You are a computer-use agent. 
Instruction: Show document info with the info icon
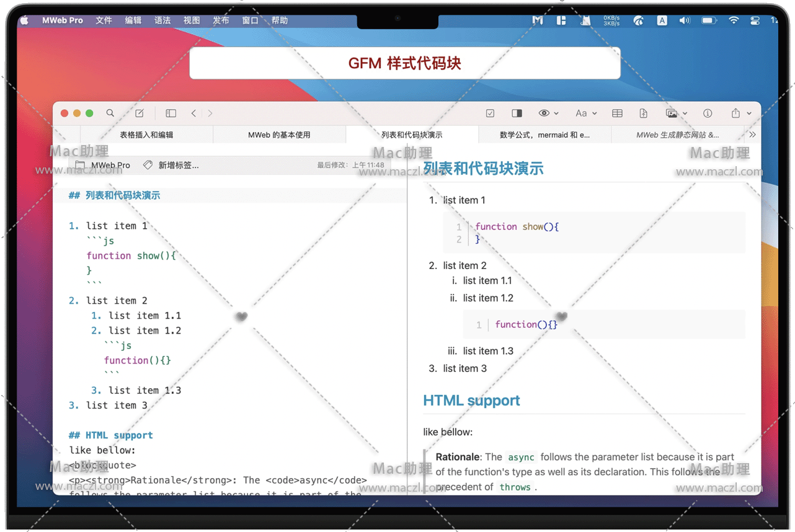click(x=707, y=113)
